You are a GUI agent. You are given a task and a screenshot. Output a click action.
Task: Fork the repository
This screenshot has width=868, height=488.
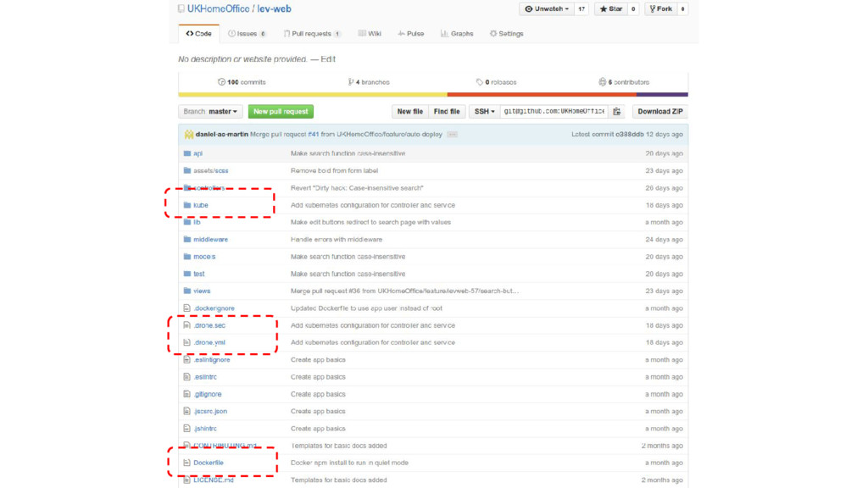coord(660,8)
